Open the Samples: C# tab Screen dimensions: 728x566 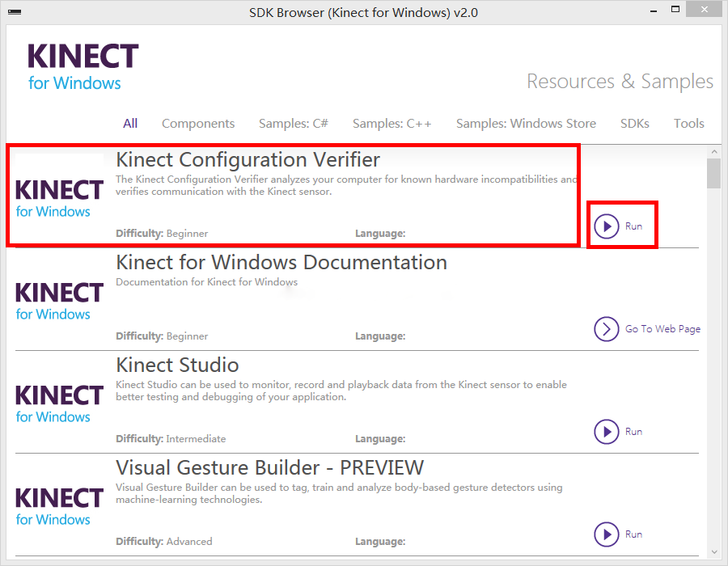(294, 124)
